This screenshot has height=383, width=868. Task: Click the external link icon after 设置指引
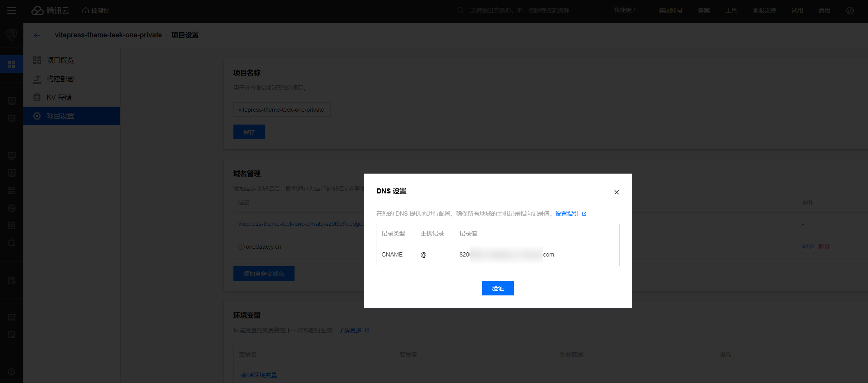(584, 214)
